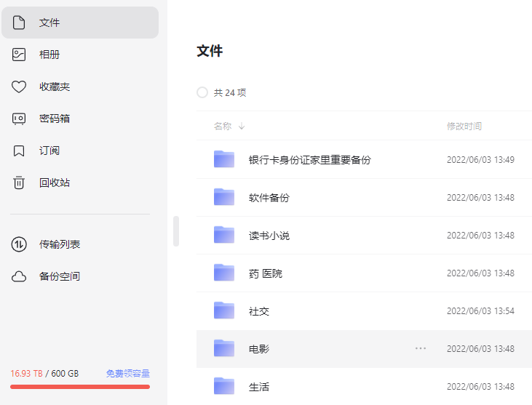Click the 免费领容量 link
This screenshot has width=532, height=405.
click(128, 374)
